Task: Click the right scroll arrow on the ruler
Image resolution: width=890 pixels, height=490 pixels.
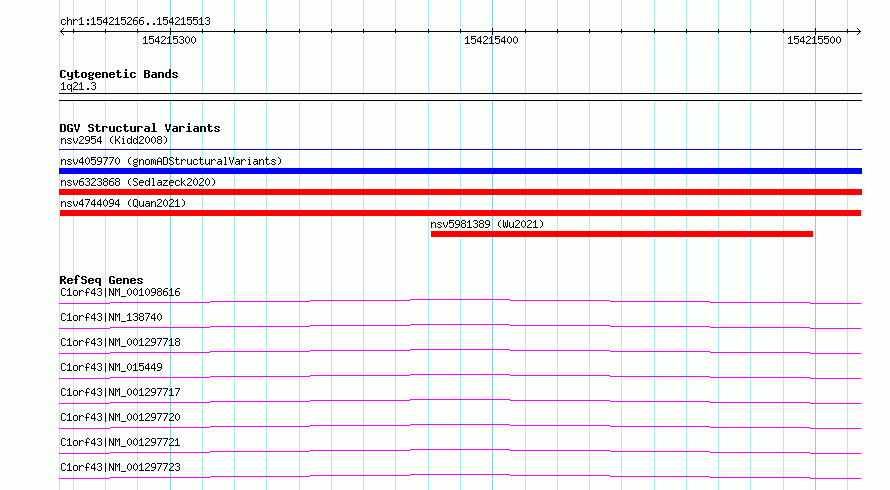Action: click(858, 32)
